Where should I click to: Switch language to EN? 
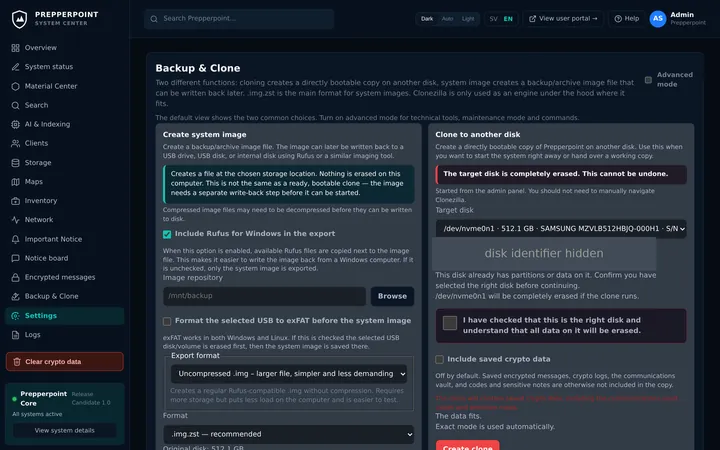(508, 19)
